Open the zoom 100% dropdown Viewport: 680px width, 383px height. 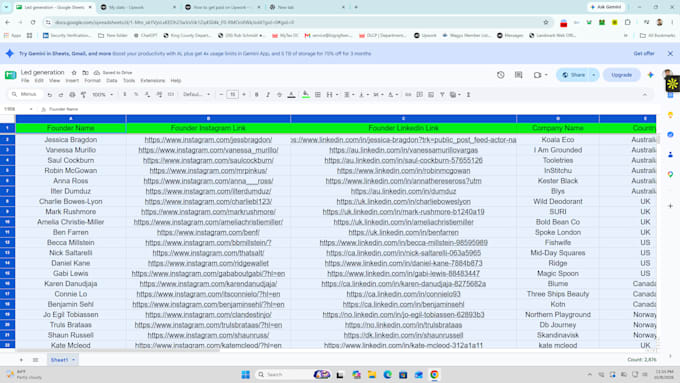point(103,95)
